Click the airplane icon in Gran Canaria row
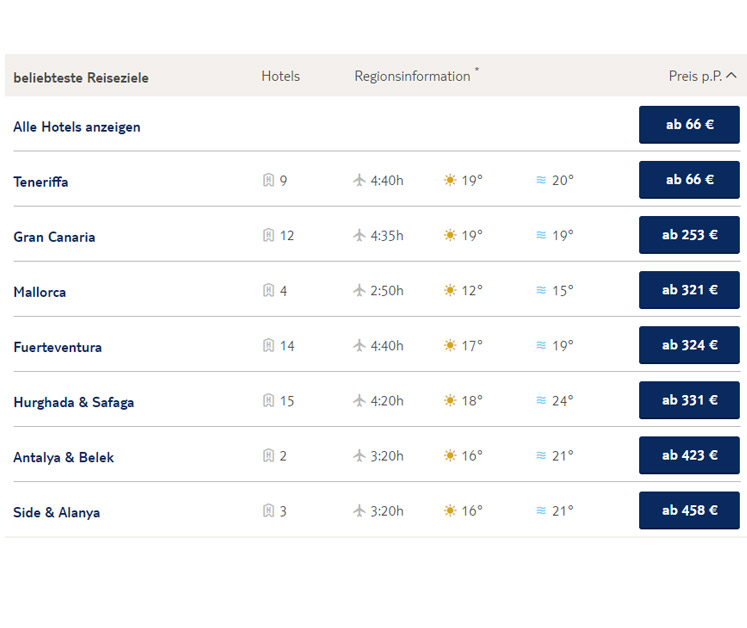 (x=360, y=236)
